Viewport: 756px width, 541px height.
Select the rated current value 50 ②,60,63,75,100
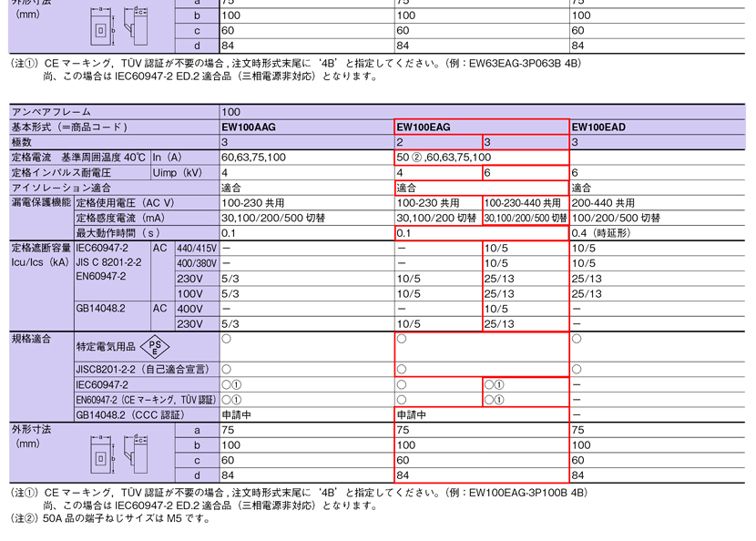point(444,158)
